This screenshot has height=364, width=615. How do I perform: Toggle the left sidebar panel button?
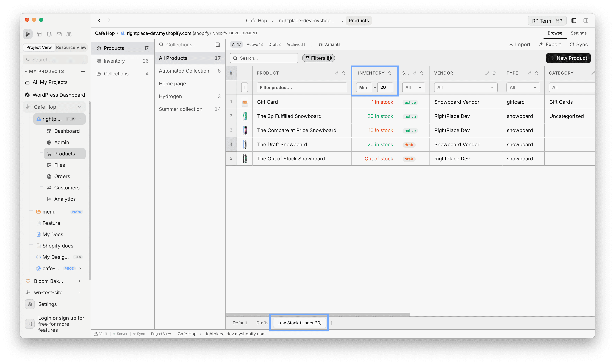tap(574, 21)
